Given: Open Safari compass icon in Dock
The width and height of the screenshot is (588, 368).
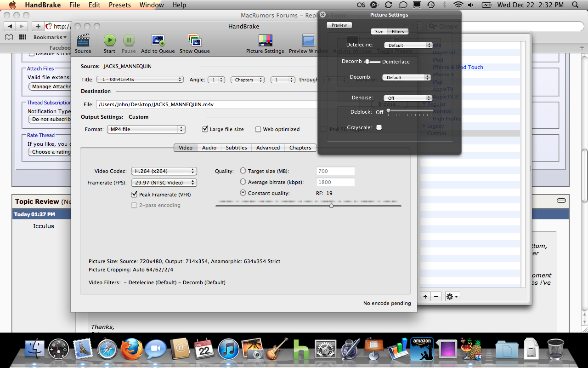Looking at the screenshot, I should click(x=107, y=350).
